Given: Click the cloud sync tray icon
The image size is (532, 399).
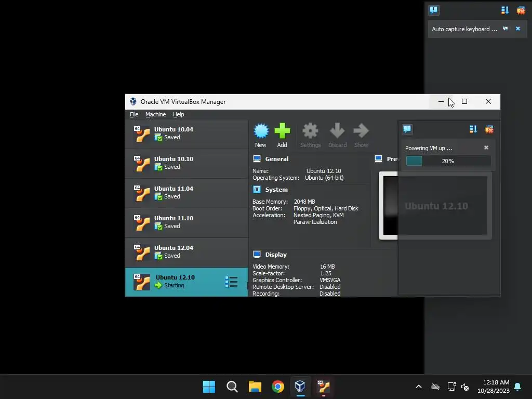Looking at the screenshot, I should click(435, 387).
